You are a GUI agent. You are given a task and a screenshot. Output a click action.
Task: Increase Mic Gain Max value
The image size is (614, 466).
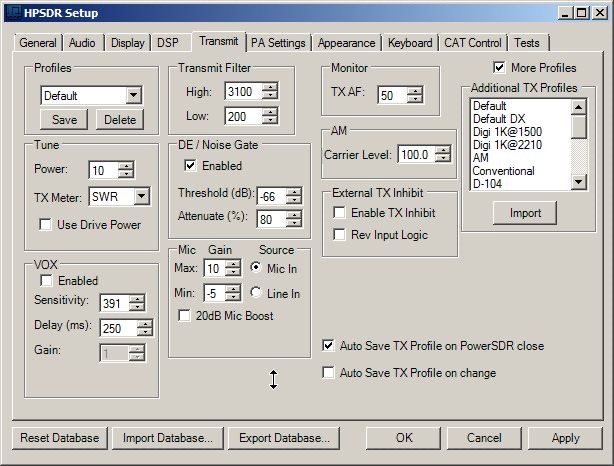tap(233, 264)
